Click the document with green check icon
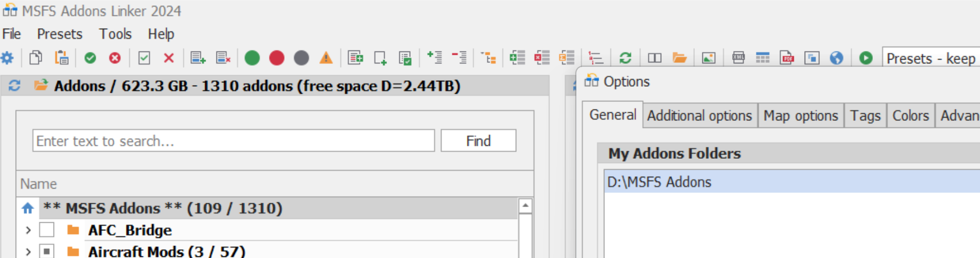980x258 pixels. [405, 58]
